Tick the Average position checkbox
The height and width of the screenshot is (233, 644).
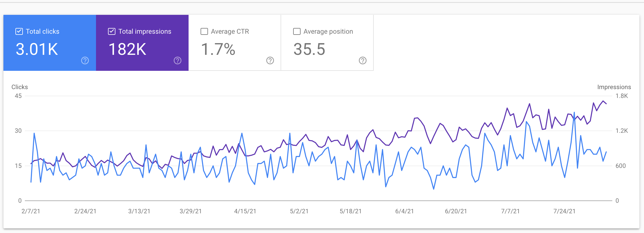297,31
